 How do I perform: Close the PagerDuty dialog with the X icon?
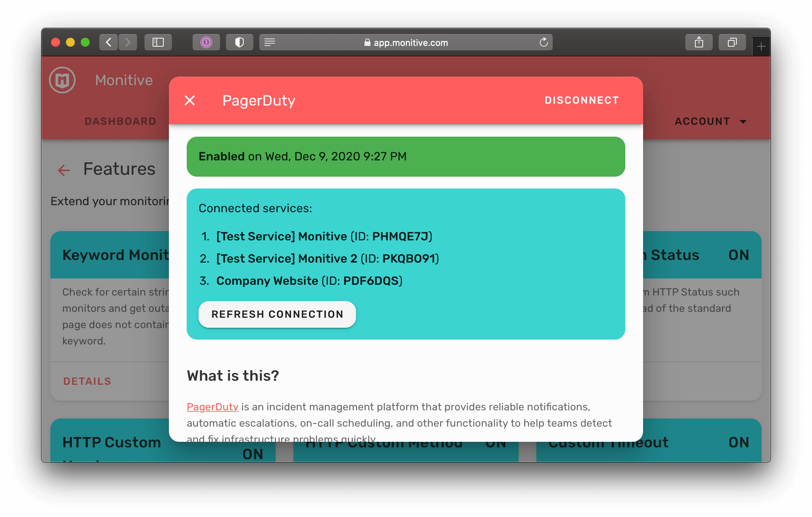point(190,100)
